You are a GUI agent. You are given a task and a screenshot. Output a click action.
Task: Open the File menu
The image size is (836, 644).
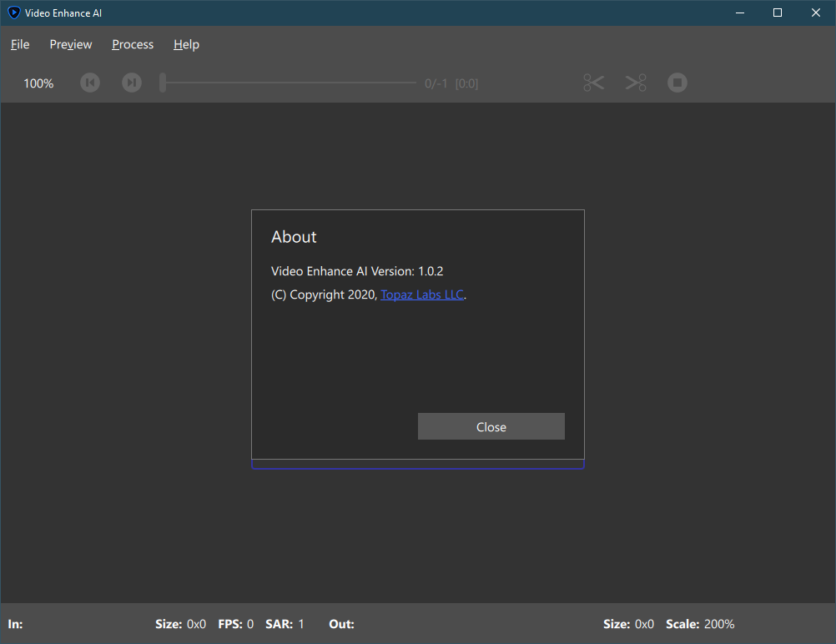tap(20, 44)
